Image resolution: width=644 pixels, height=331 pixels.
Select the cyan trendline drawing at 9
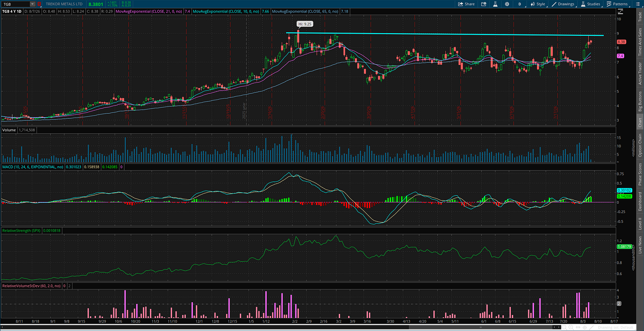pyautogui.click(x=445, y=34)
